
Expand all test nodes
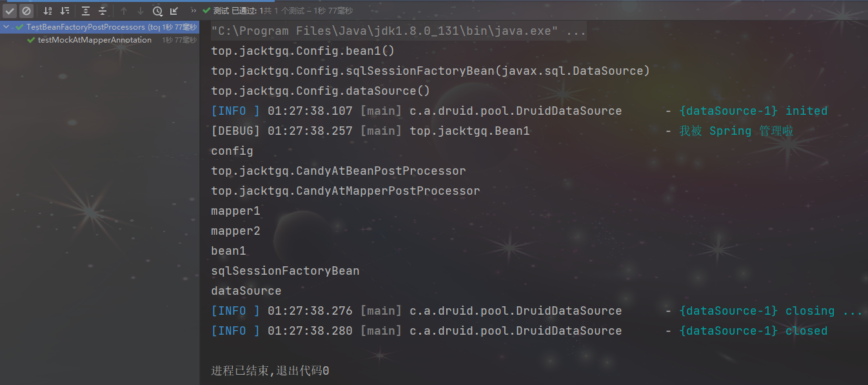click(x=86, y=11)
